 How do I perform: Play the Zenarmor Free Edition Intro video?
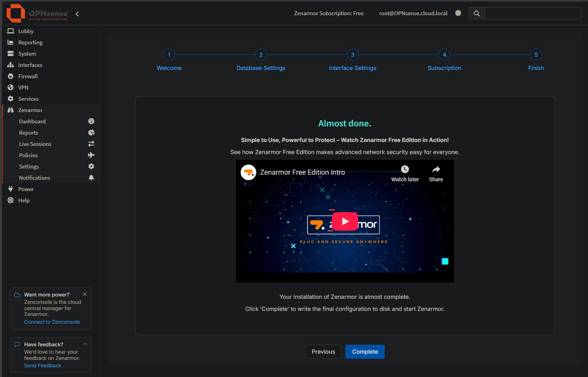pos(345,221)
